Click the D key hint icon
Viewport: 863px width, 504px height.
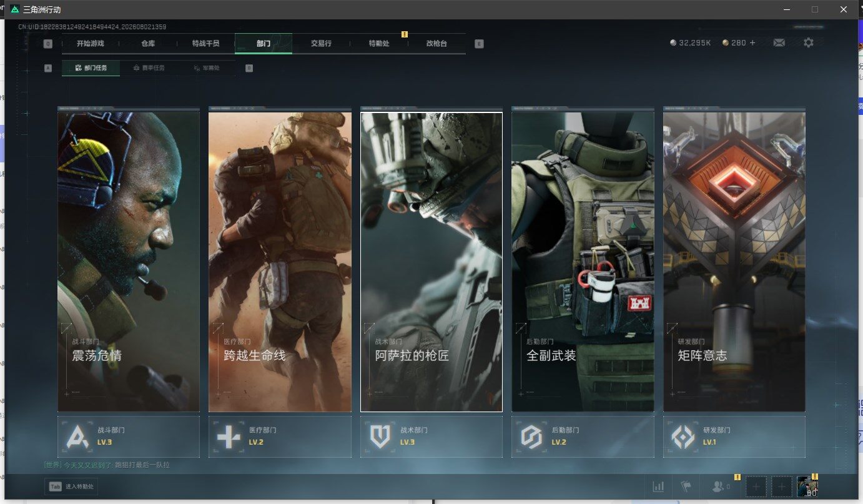249,68
